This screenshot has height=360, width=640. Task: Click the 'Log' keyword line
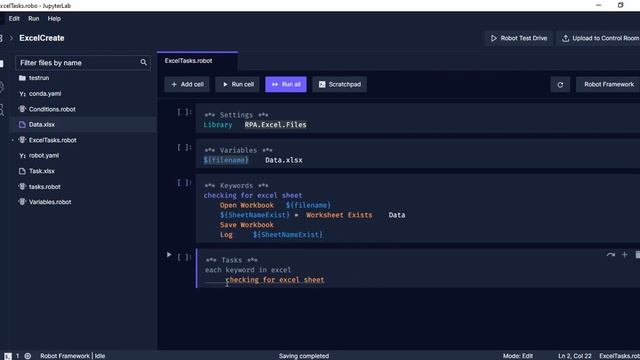226,235
